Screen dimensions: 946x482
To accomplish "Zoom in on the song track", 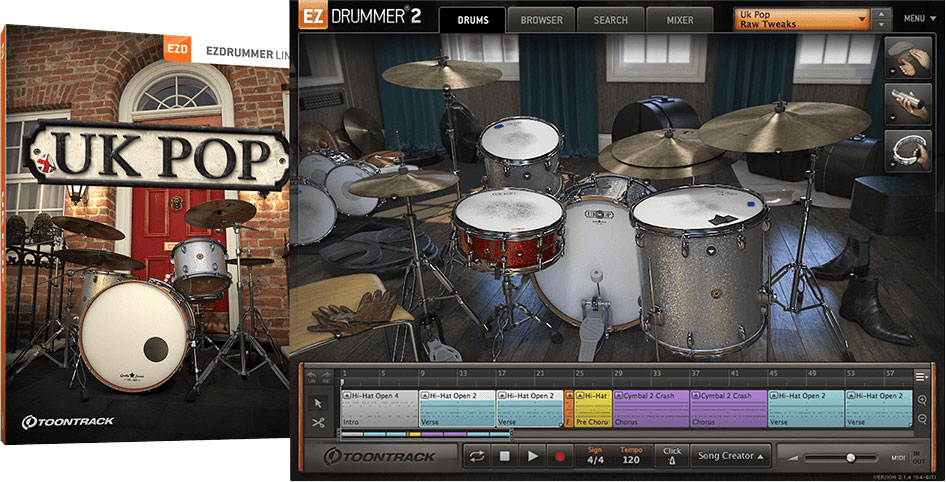I will point(922,401).
